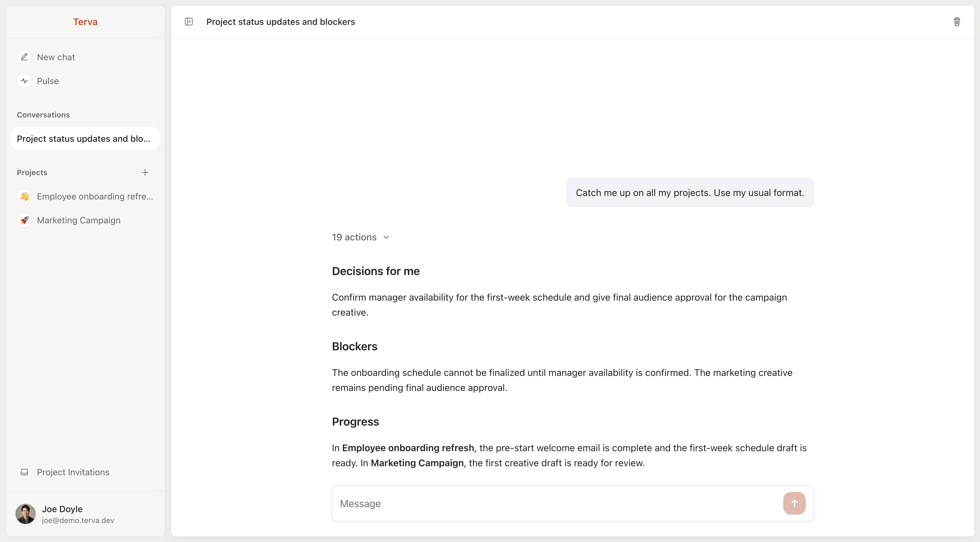
Task: Open Marketing Campaign project
Action: pyautogui.click(x=85, y=220)
